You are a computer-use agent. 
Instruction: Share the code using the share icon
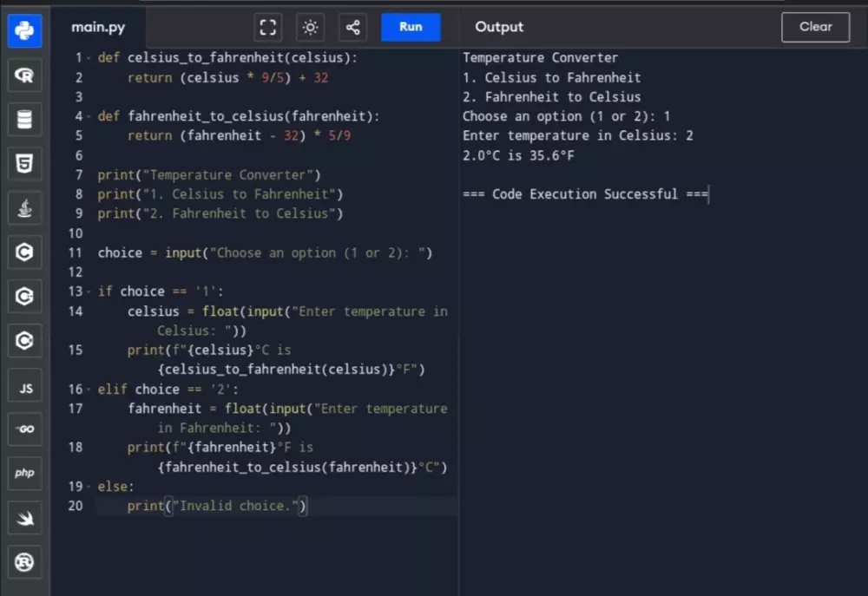pos(352,28)
